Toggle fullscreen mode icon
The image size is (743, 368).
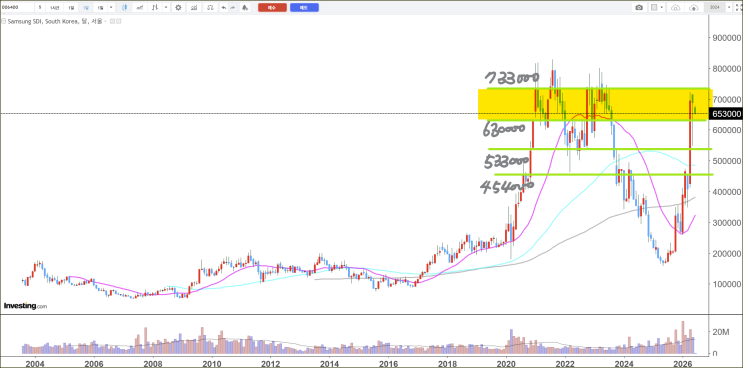click(x=738, y=8)
